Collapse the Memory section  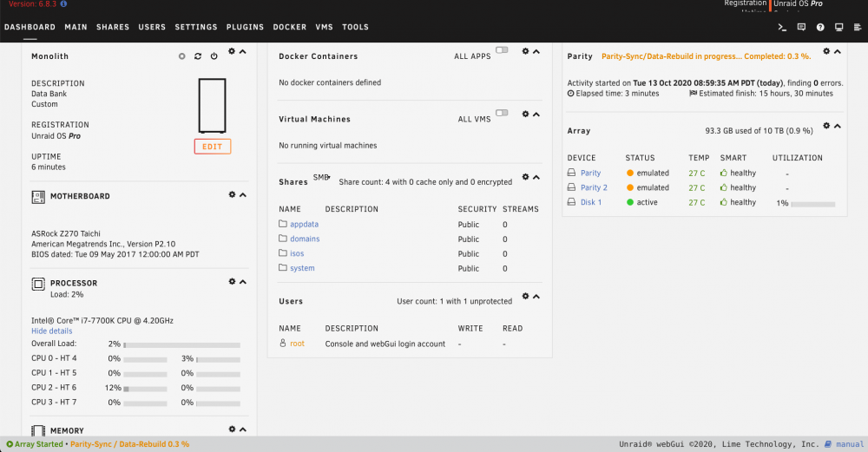(x=243, y=429)
